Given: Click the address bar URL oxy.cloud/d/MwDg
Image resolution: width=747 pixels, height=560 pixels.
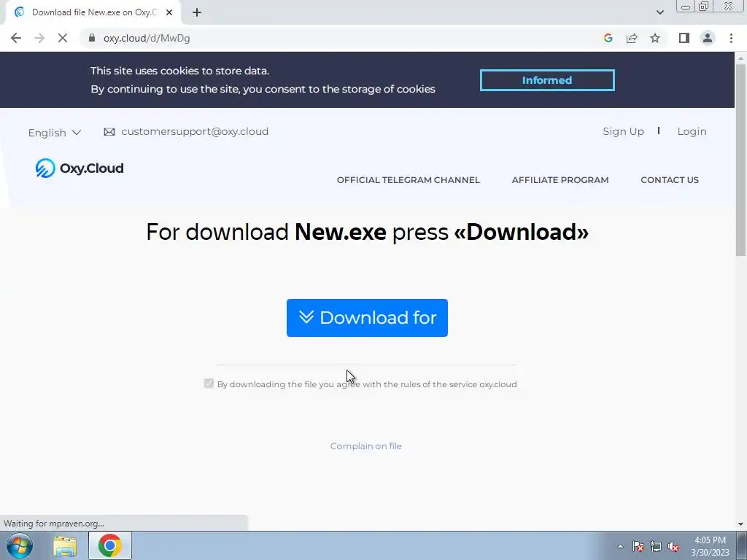Looking at the screenshot, I should [147, 38].
